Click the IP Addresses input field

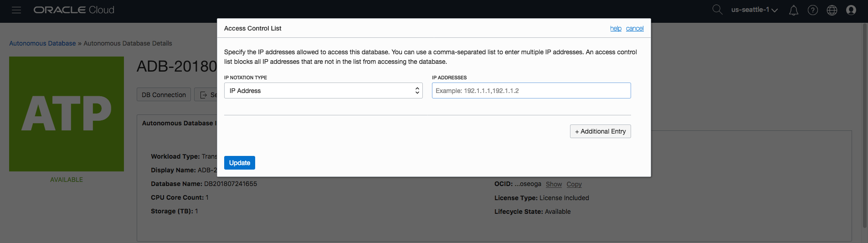[x=531, y=91]
